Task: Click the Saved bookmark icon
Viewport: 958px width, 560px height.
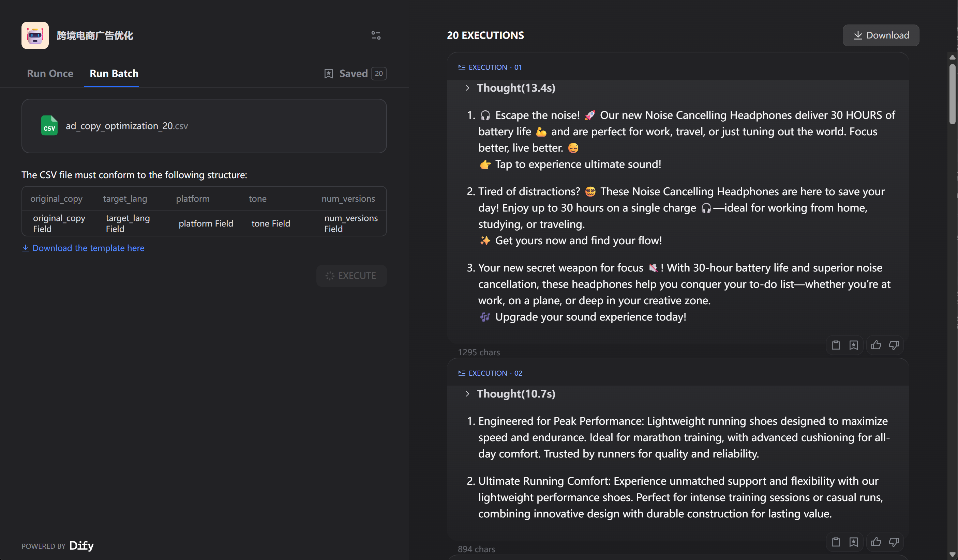Action: pyautogui.click(x=328, y=73)
